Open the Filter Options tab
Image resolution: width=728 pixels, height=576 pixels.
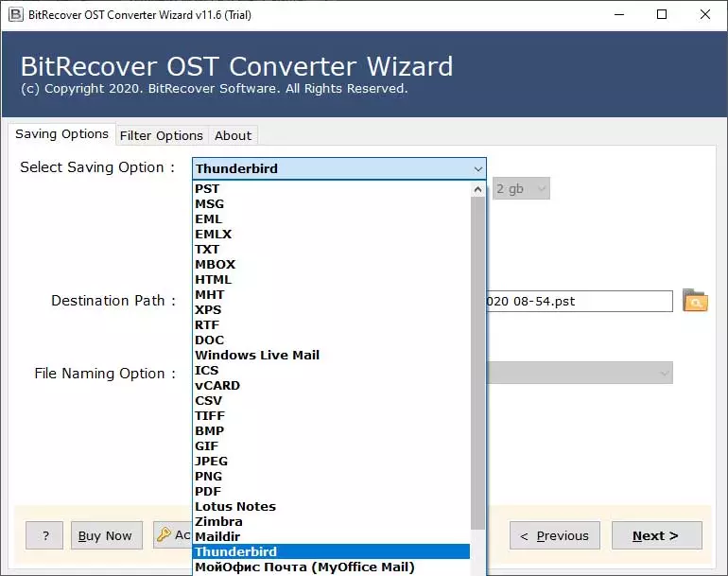pos(162,135)
